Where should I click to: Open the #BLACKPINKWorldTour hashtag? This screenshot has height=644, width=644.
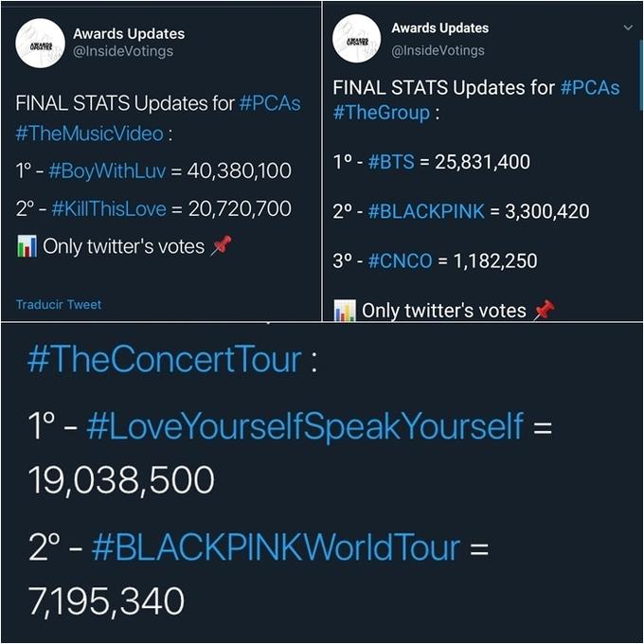(276, 547)
